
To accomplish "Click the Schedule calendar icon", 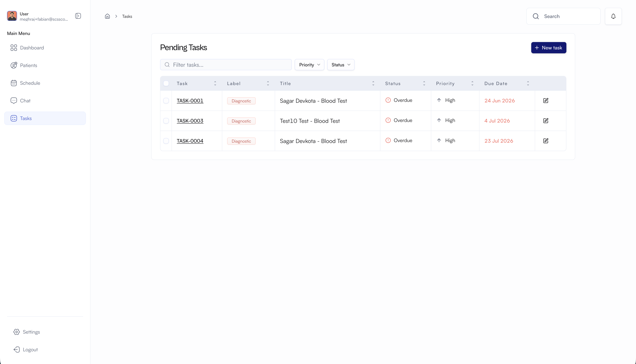I will [x=14, y=83].
